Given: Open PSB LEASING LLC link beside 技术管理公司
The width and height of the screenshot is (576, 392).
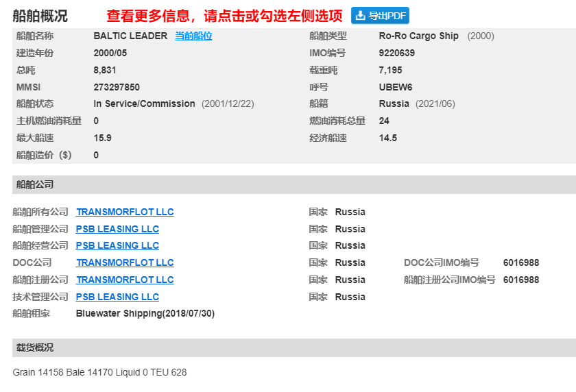Looking at the screenshot, I should (117, 297).
